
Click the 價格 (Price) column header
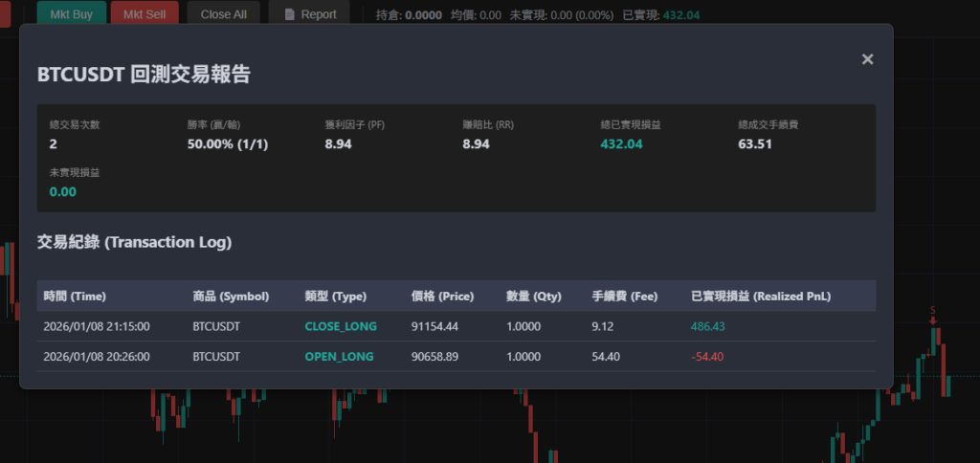point(442,297)
